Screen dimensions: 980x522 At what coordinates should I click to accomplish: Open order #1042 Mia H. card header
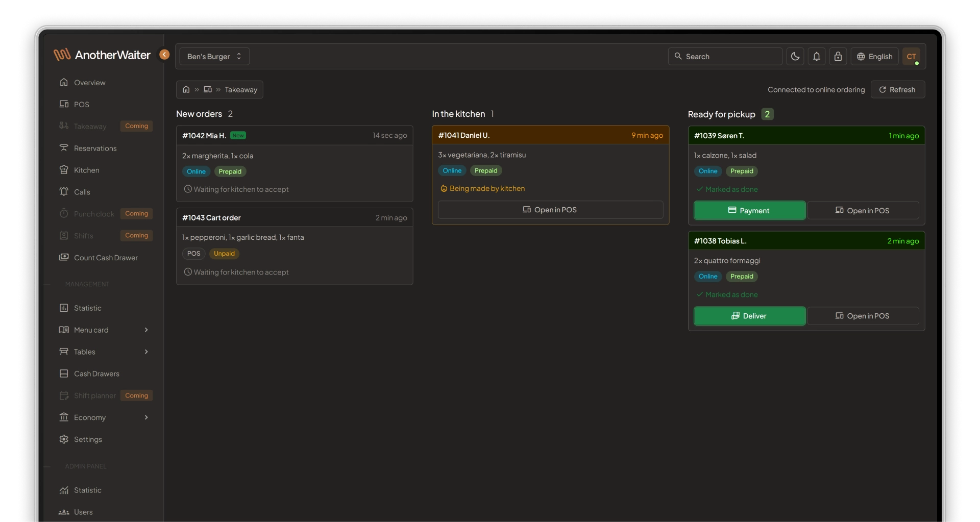295,135
